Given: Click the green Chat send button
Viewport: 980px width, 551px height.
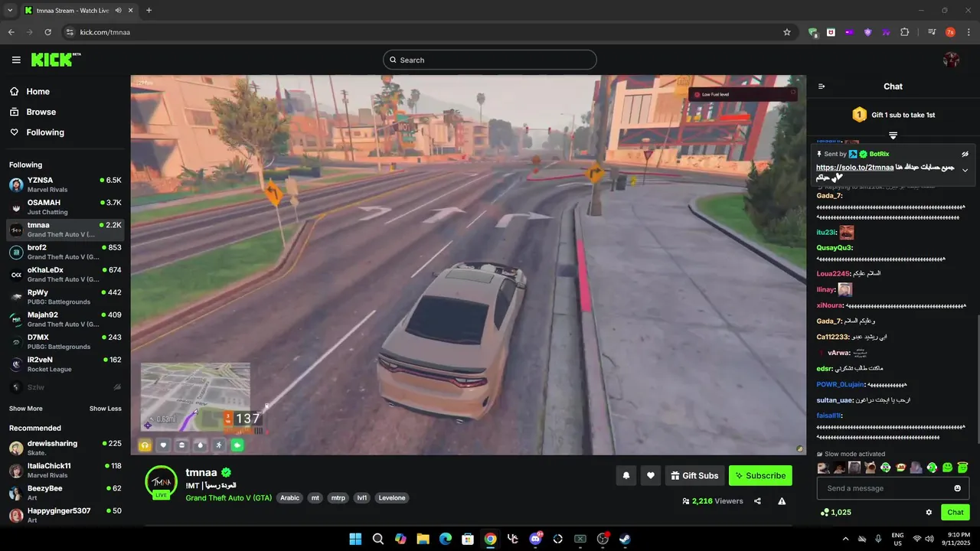Looking at the screenshot, I should click(x=955, y=512).
